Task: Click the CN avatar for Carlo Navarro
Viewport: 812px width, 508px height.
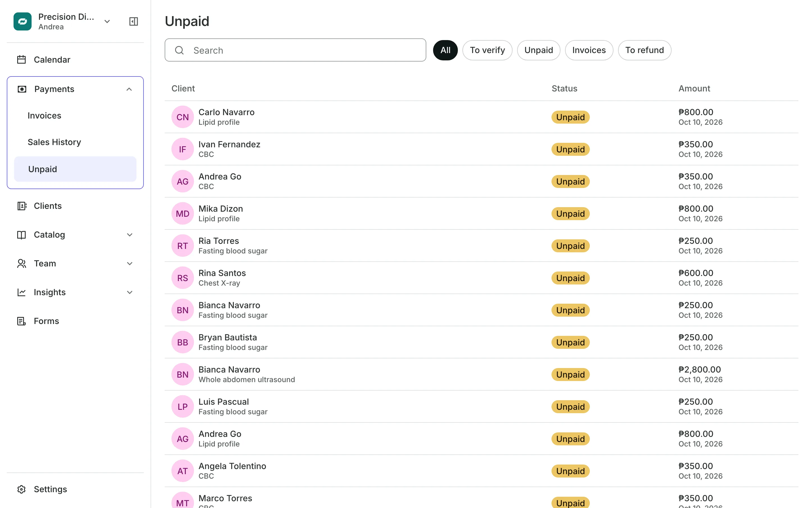Action: pyautogui.click(x=182, y=117)
